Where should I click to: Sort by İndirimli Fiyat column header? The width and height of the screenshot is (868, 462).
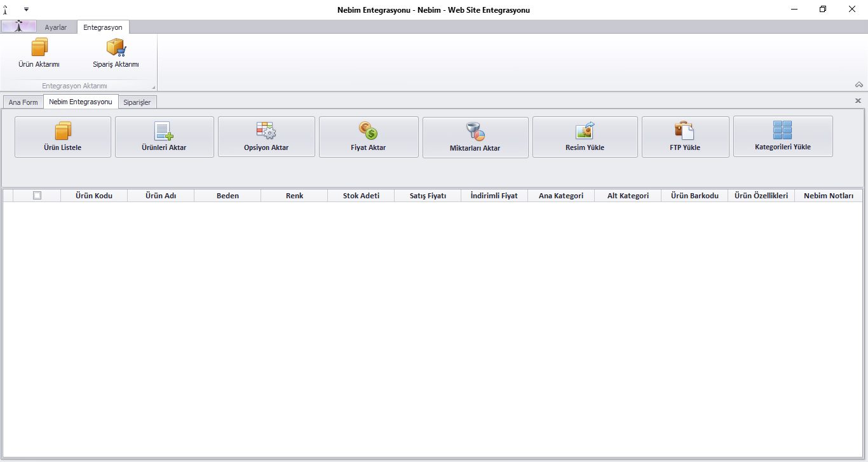pos(494,196)
